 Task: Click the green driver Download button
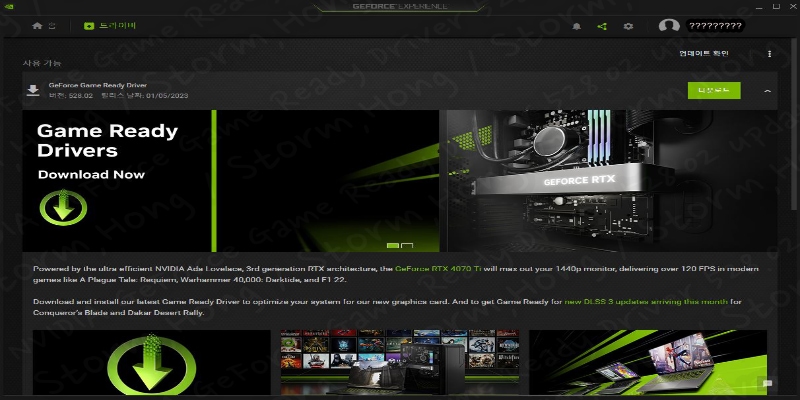pos(714,91)
